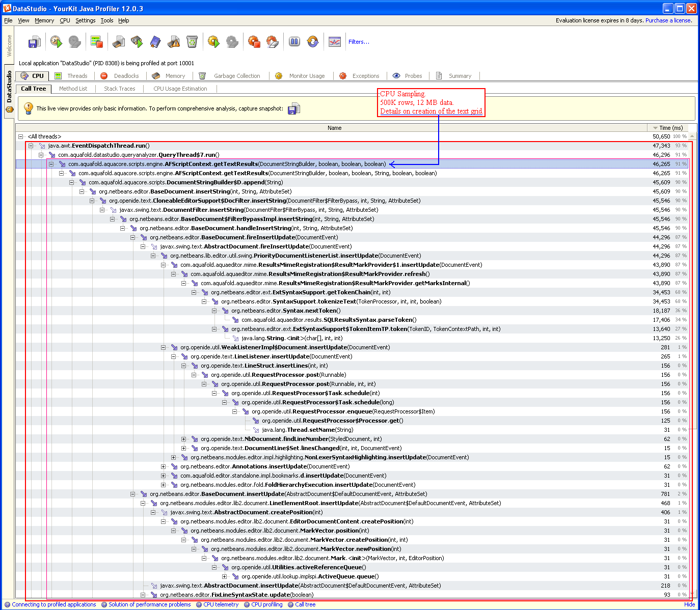The image size is (700, 610).
Task: Open the Stack Traces sub-tab
Action: (120, 89)
